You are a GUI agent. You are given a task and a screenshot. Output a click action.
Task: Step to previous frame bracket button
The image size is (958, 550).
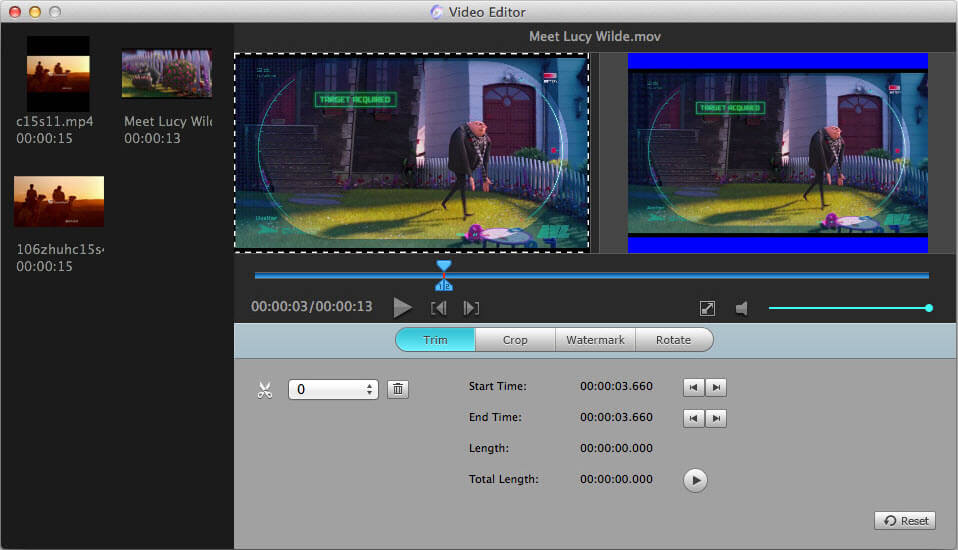[x=438, y=308]
